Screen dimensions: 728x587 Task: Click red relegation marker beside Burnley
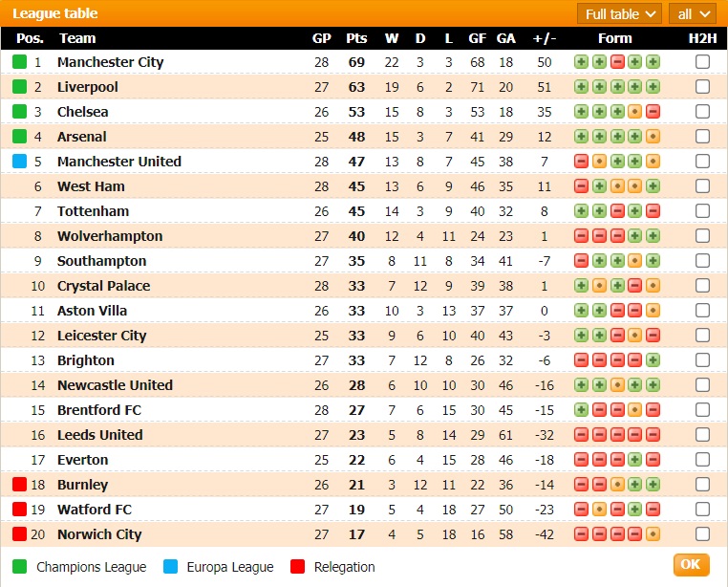[x=19, y=485]
